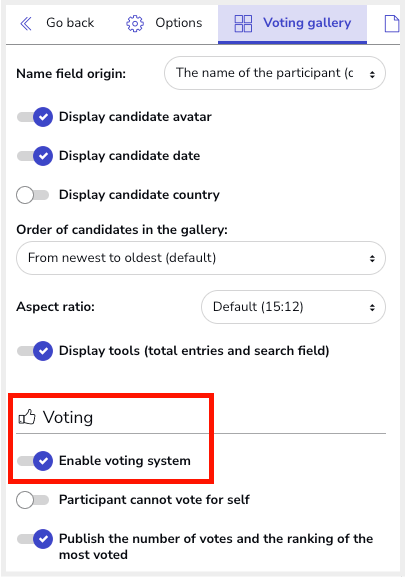Click the arrows on the Aspect ratio selector

coord(372,307)
